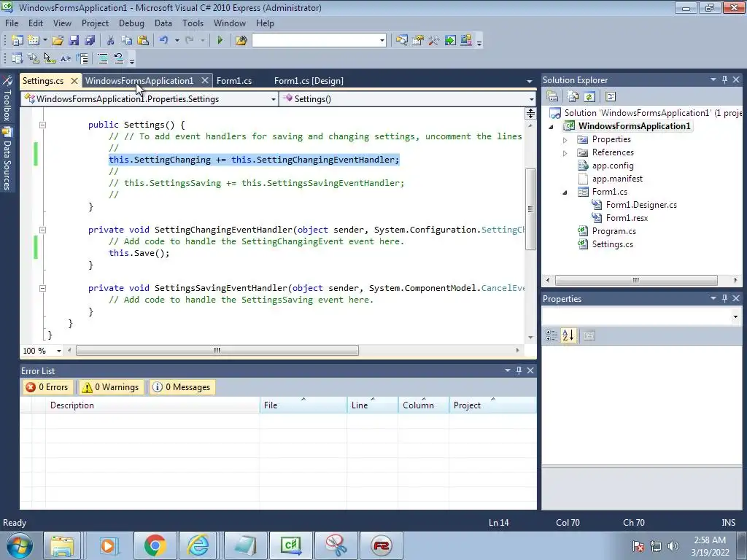This screenshot has width=747, height=560.
Task: Open the Undo history dropdown arrow
Action: [x=177, y=41]
